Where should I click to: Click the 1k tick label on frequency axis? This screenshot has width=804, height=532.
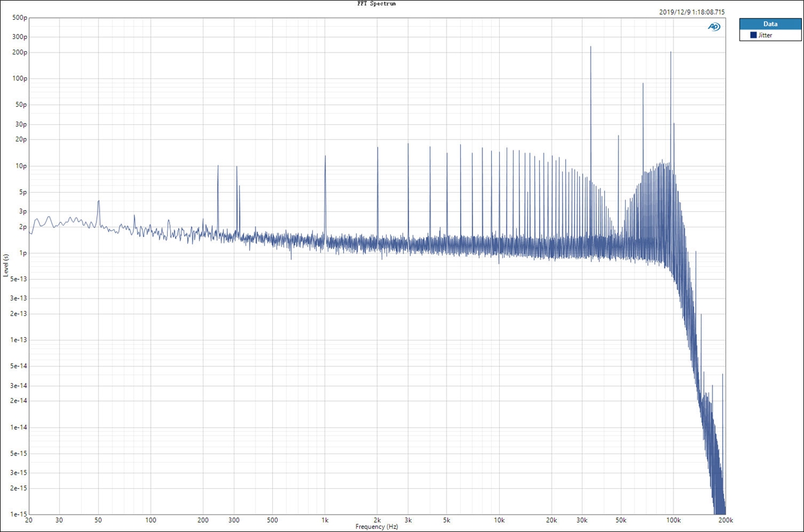click(x=325, y=520)
